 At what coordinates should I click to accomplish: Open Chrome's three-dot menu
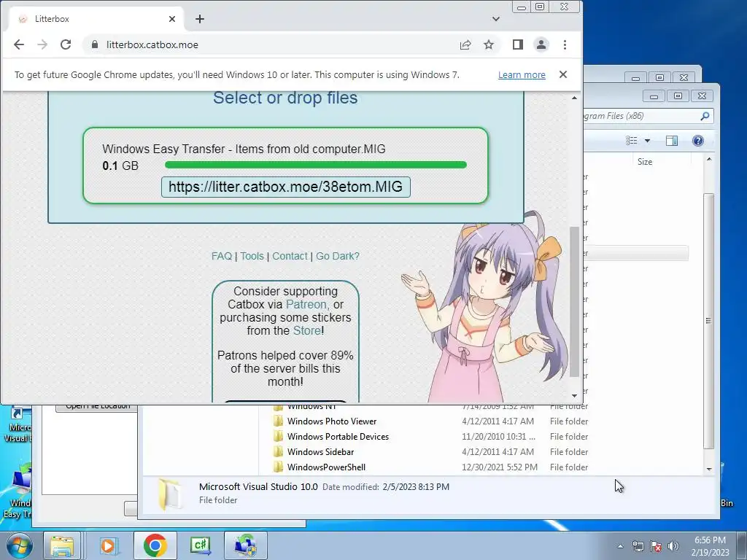(565, 44)
